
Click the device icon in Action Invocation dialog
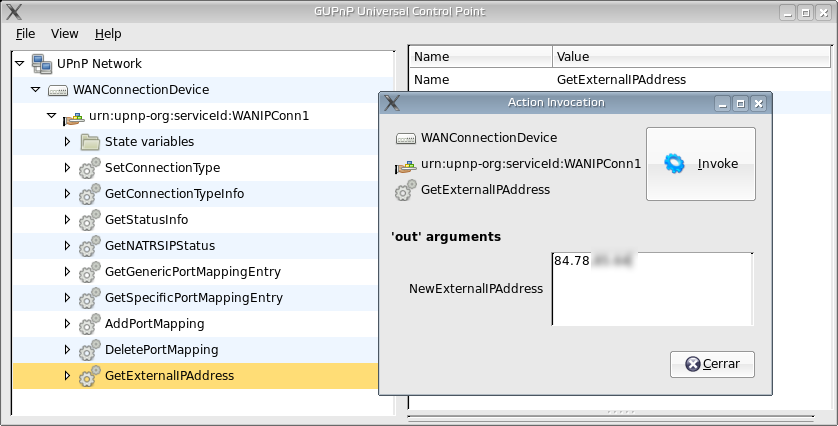point(406,139)
